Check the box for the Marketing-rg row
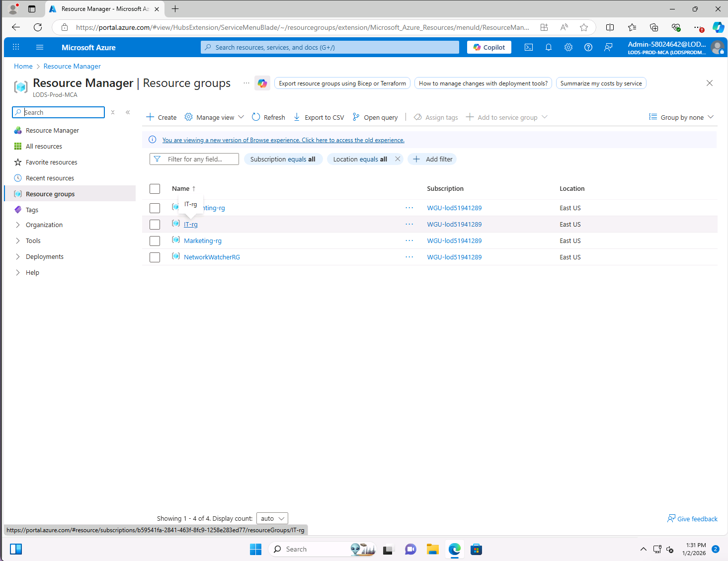The height and width of the screenshot is (561, 728). (x=155, y=241)
